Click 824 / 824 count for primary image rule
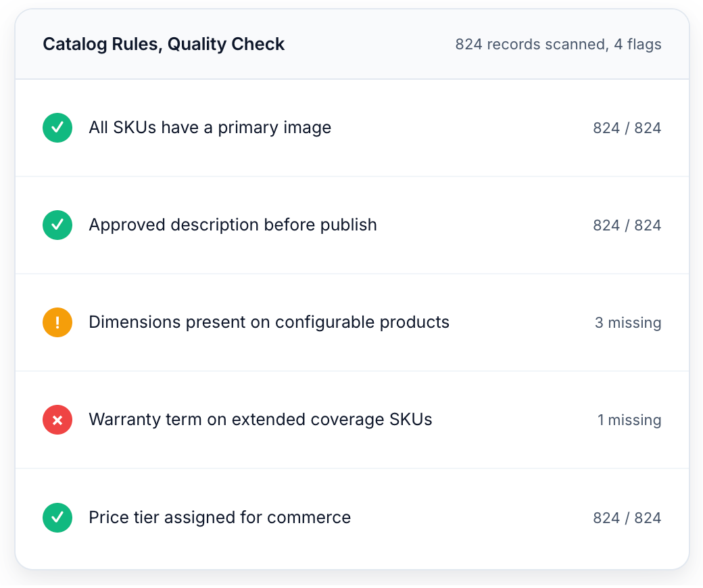703x588 pixels. point(627,128)
